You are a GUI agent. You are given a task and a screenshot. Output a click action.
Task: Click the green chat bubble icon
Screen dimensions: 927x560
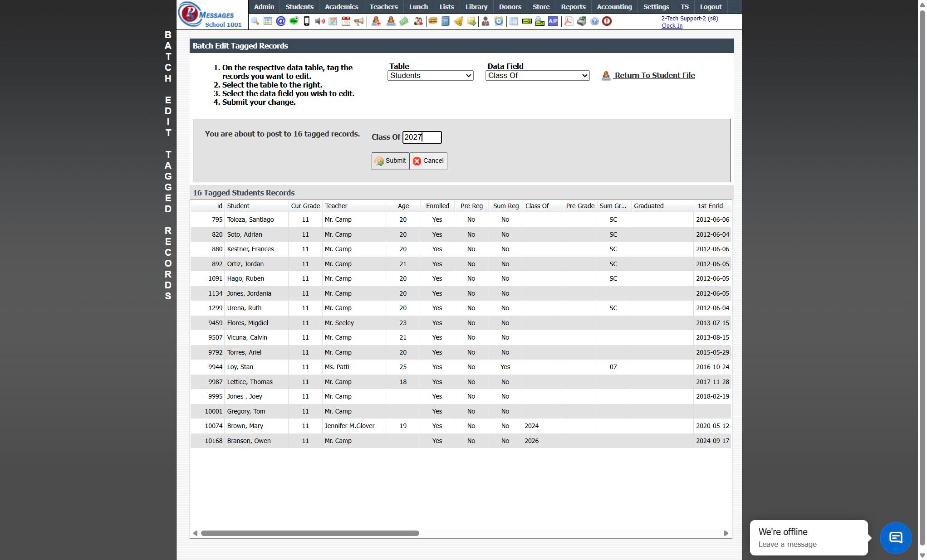click(294, 21)
